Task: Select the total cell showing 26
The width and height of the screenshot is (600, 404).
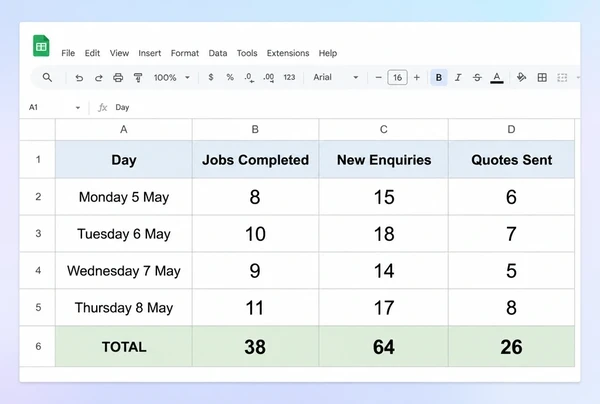Action: pos(511,347)
